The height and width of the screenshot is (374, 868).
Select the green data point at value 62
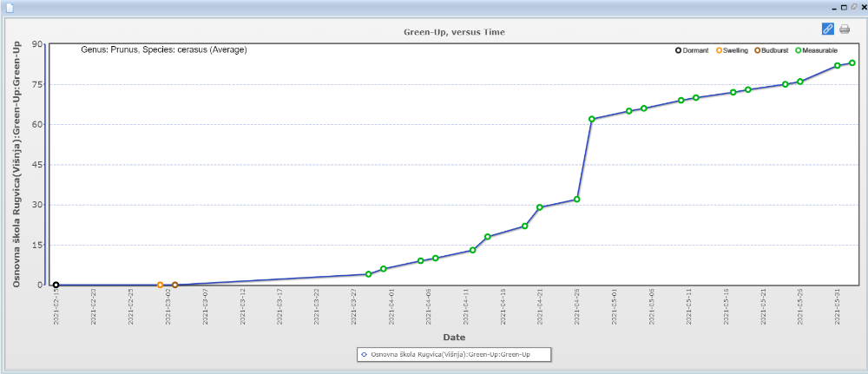pos(592,119)
